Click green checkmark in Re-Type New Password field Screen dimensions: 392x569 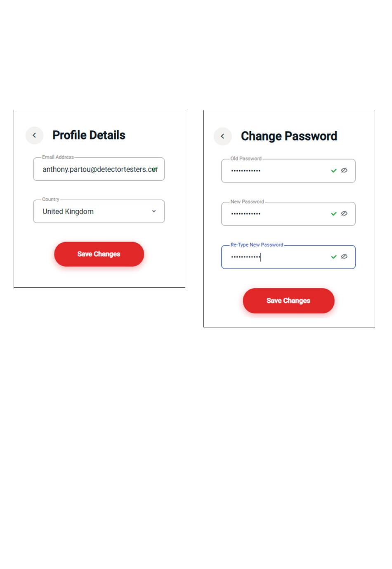point(334,257)
